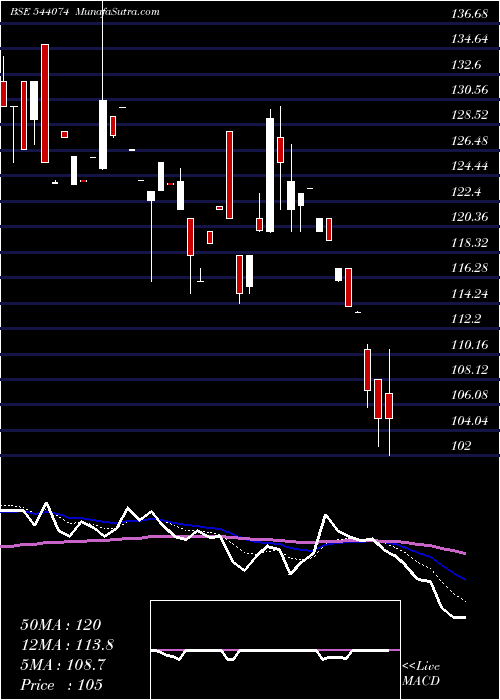Viewport: 500px width, 700px height.
Task: Click the 136.68 price axis label
Action: click(x=469, y=14)
